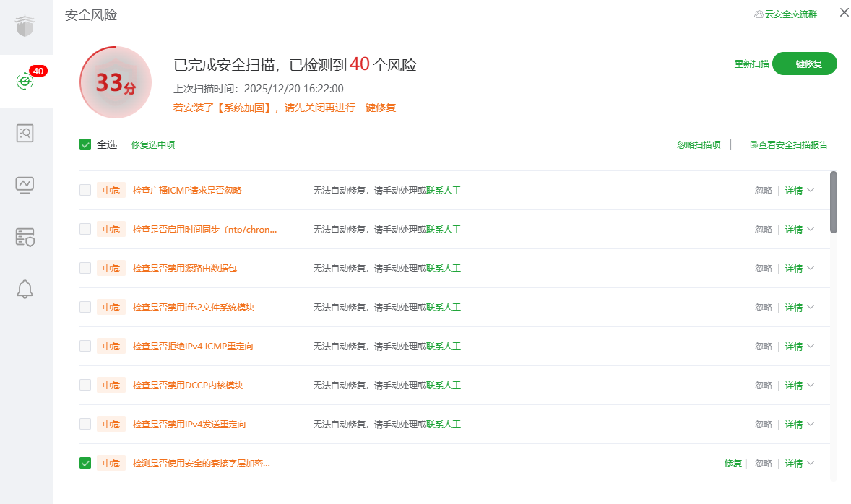
Task: Open the log search panel in sidebar
Action: [25, 133]
